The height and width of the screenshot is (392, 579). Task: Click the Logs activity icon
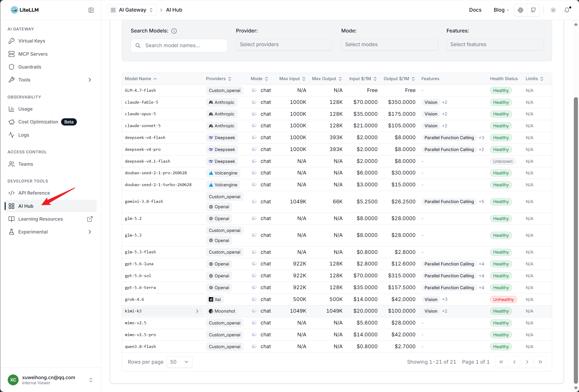[11, 135]
